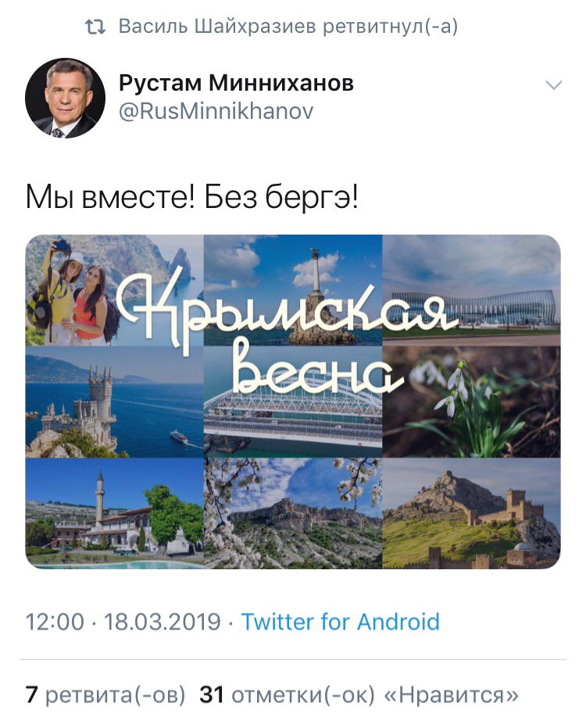Viewport: 586px width, 728px height.
Task: Open the sea monument column photo tile
Action: click(x=293, y=290)
